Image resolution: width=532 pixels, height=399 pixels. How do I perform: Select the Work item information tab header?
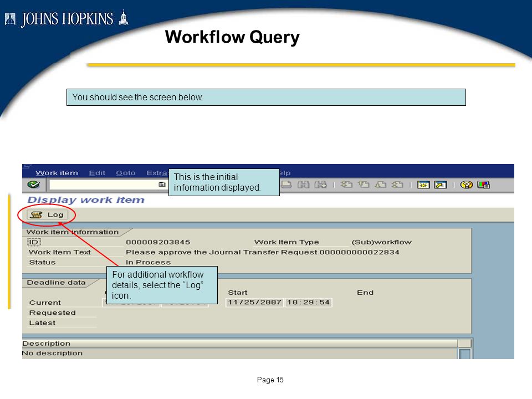(x=73, y=232)
